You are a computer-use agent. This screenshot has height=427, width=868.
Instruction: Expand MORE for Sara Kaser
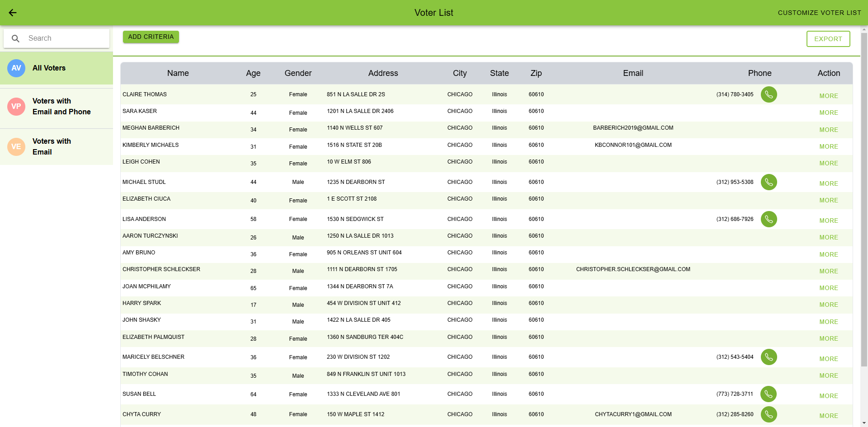[828, 113]
